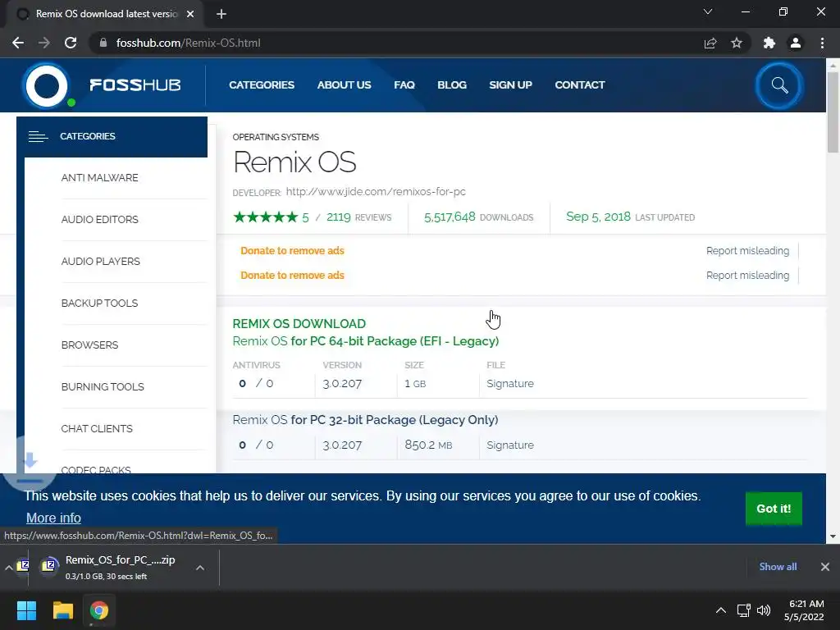Open the Chrome three-dot menu
This screenshot has height=630, width=840.
point(822,43)
